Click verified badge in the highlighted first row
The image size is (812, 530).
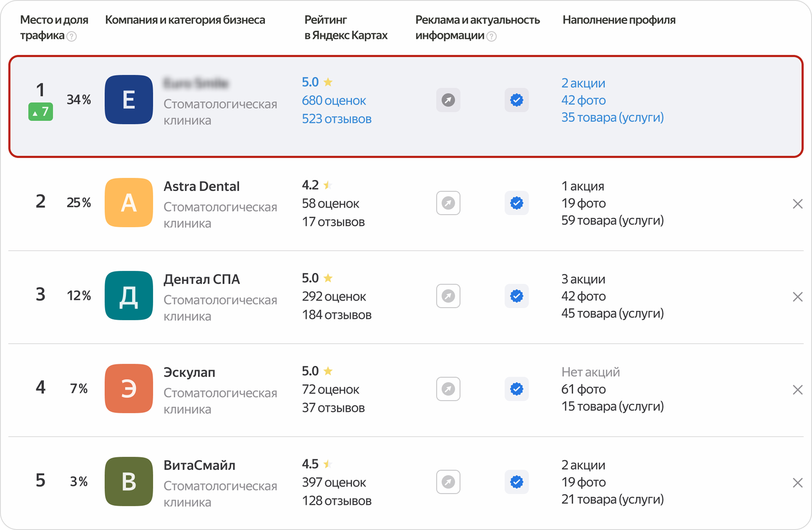point(517,100)
